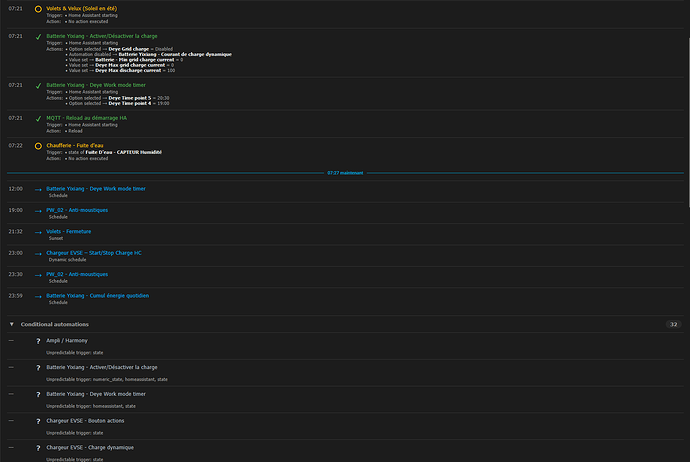Click the vertical scrollbar thumb
690x462 pixels.
(x=688, y=122)
